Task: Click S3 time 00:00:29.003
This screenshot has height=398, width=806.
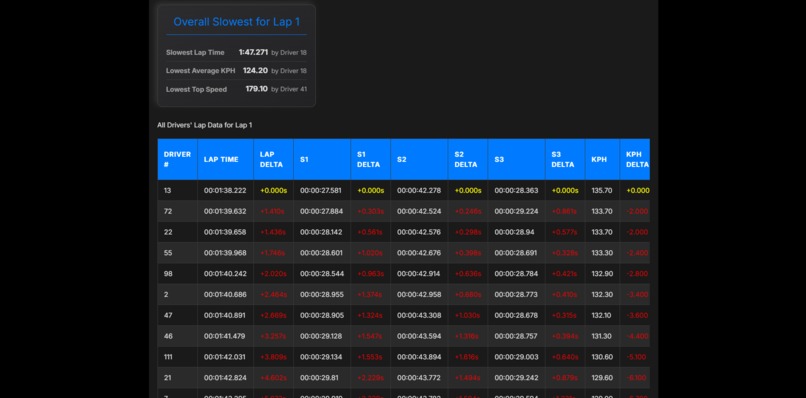Action: pyautogui.click(x=517, y=357)
